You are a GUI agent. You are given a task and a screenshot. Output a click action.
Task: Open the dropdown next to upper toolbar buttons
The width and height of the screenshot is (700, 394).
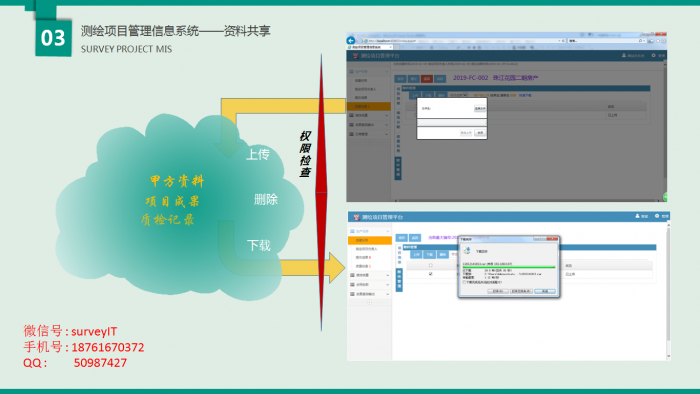coord(458,95)
